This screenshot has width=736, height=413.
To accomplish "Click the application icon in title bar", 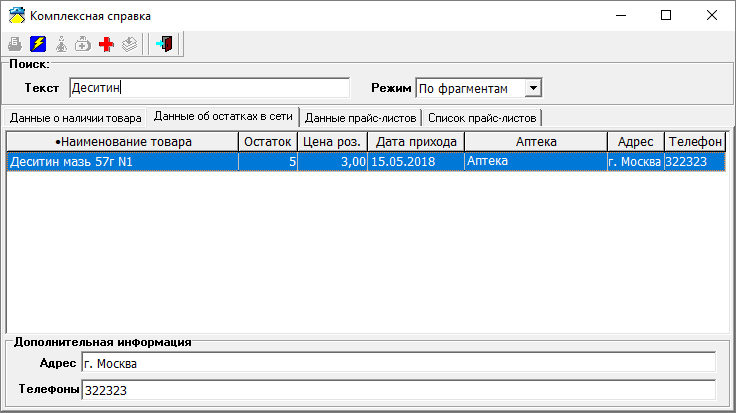I will point(16,15).
